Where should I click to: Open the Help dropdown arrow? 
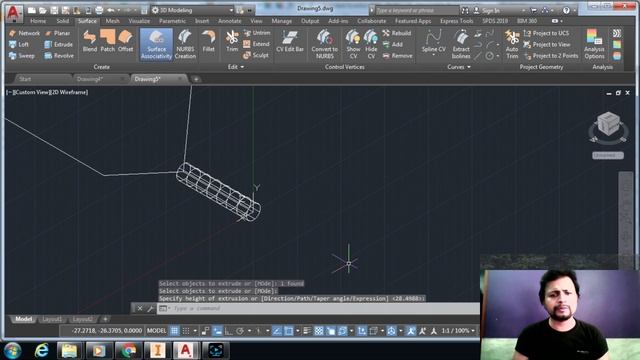tap(574, 10)
